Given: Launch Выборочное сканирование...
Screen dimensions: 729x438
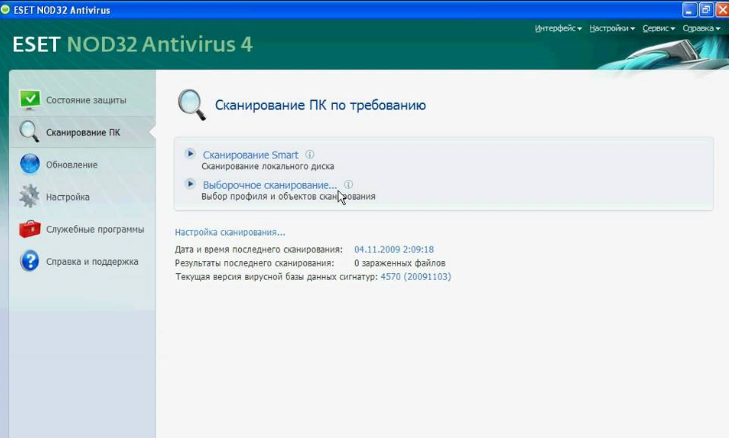Looking at the screenshot, I should coord(270,185).
